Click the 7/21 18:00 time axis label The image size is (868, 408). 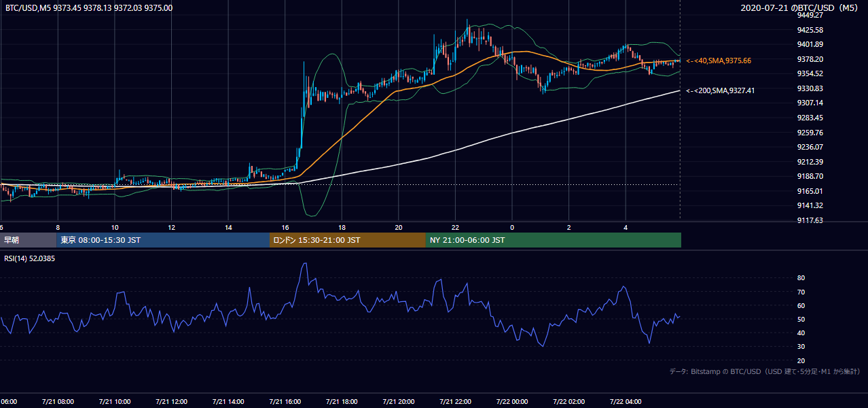(x=342, y=401)
